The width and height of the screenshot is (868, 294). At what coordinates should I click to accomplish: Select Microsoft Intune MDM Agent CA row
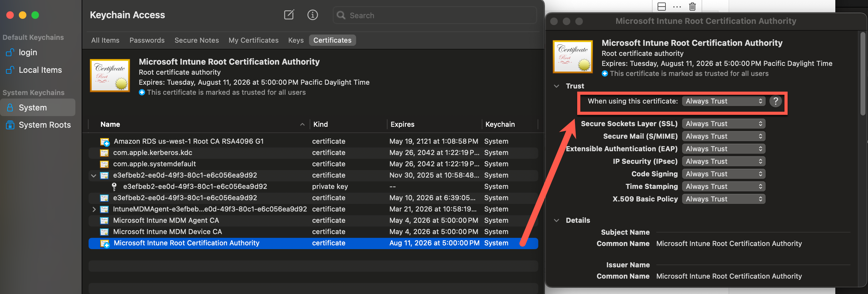[166, 221]
